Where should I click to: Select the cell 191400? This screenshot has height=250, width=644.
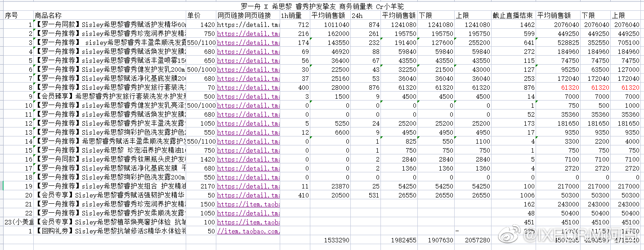point(399,43)
